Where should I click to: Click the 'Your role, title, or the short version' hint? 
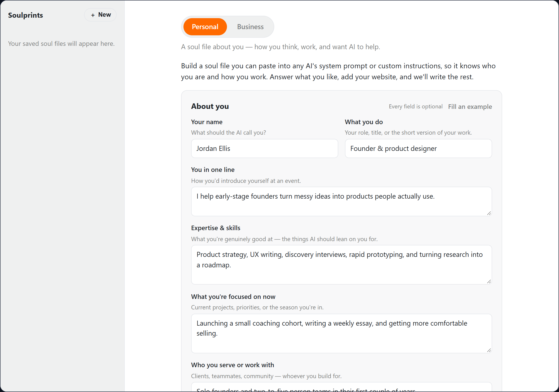[408, 132]
